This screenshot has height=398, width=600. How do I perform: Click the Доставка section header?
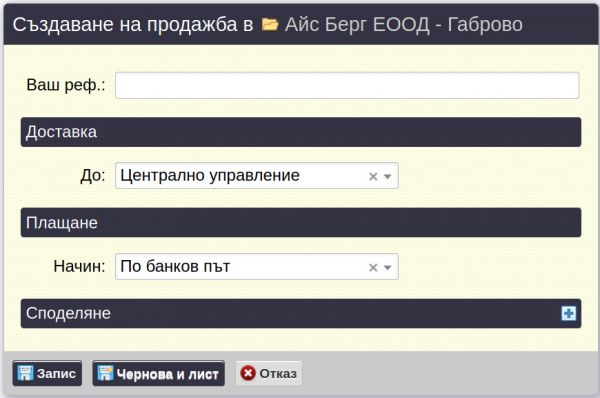click(x=301, y=132)
